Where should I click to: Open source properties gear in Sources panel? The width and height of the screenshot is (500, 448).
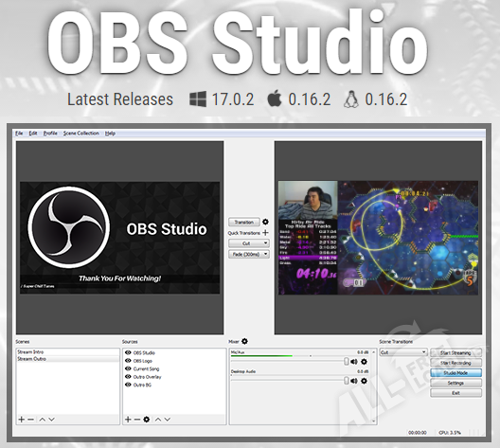tap(147, 420)
